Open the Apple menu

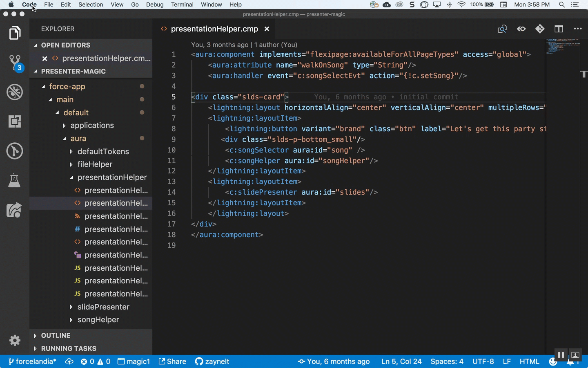point(11,4)
